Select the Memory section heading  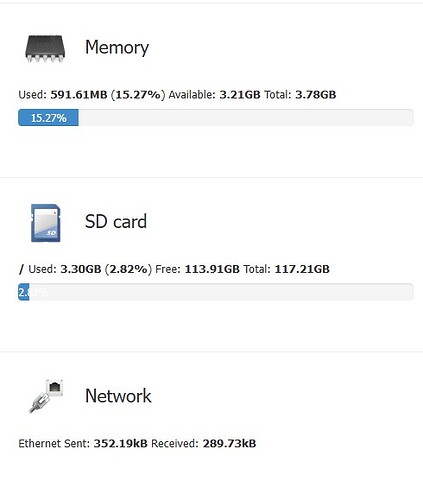tap(117, 47)
